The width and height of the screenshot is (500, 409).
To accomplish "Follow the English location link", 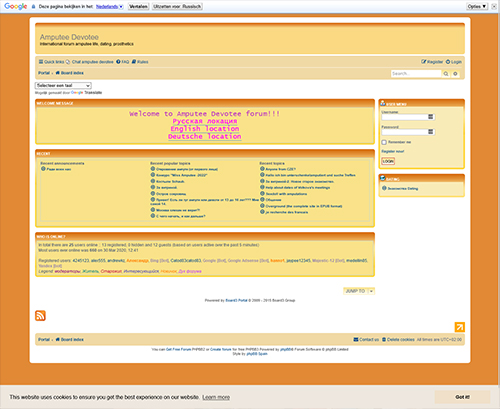I will coord(205,129).
